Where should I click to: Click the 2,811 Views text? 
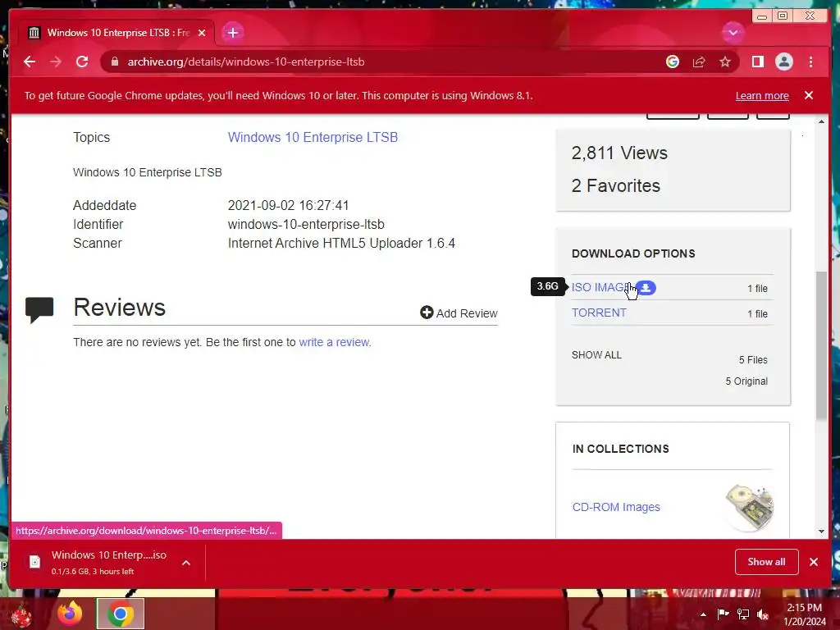619,153
